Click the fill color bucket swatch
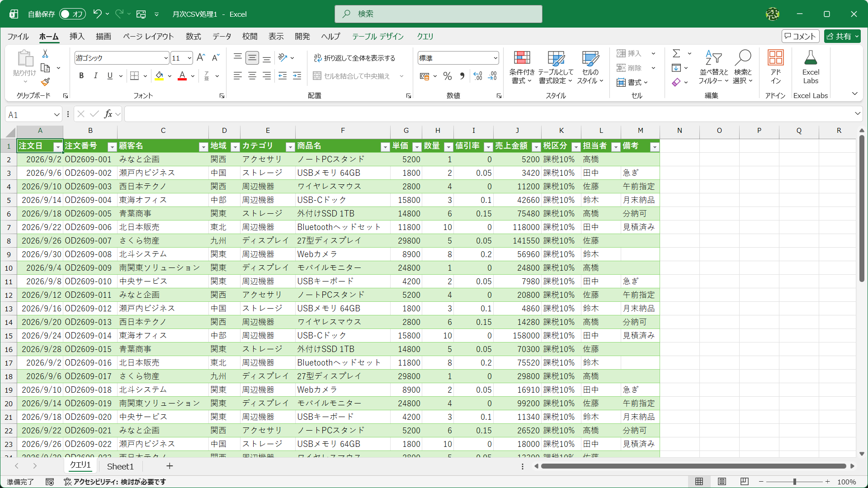Screen dimensions: 868x488 tap(159, 76)
